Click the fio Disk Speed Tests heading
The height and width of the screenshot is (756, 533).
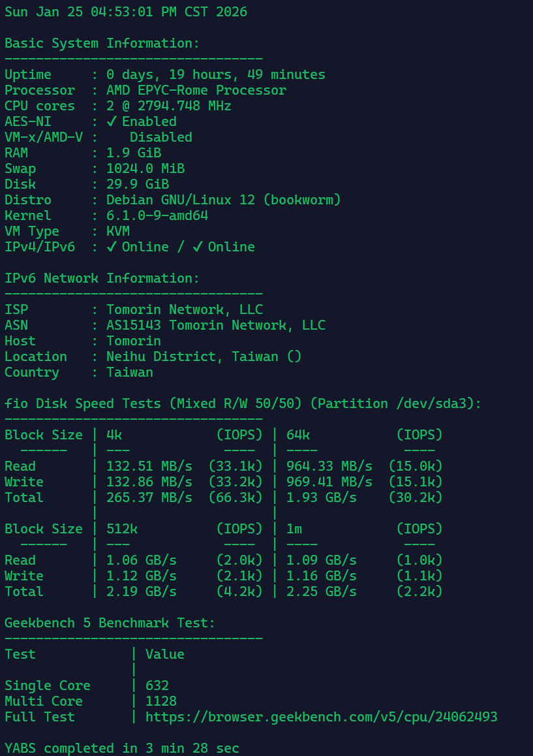243,403
